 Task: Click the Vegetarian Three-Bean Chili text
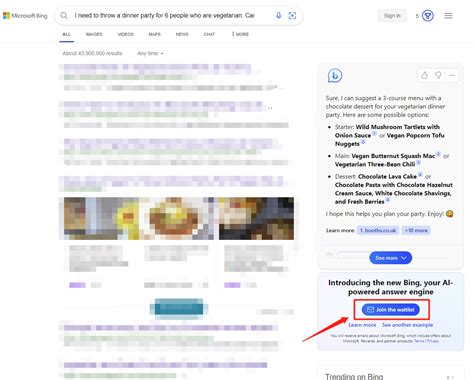tap(375, 164)
